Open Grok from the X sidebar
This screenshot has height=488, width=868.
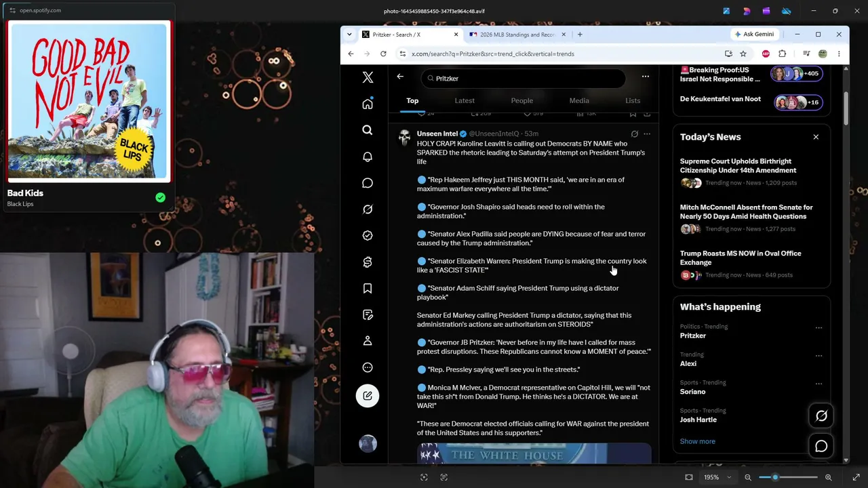point(368,209)
